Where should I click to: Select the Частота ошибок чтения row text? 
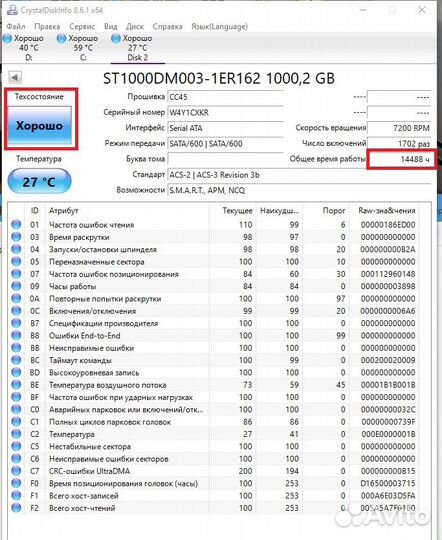click(x=91, y=225)
